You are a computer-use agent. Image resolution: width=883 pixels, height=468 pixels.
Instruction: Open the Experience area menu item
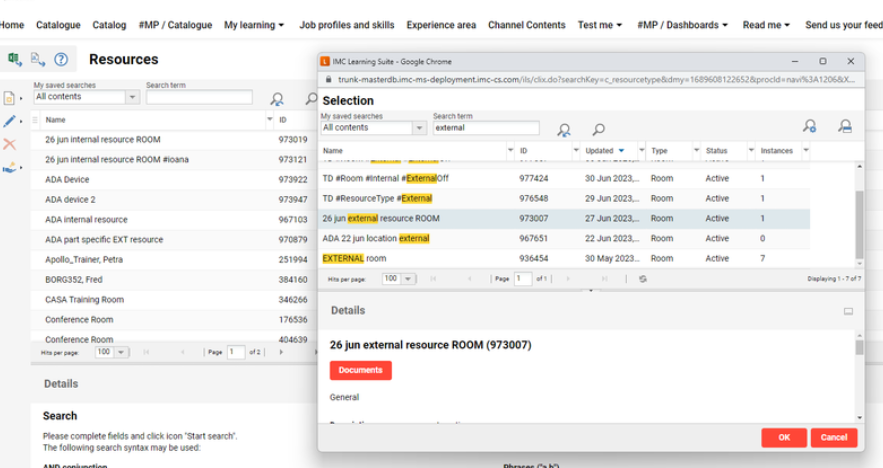[x=441, y=25]
